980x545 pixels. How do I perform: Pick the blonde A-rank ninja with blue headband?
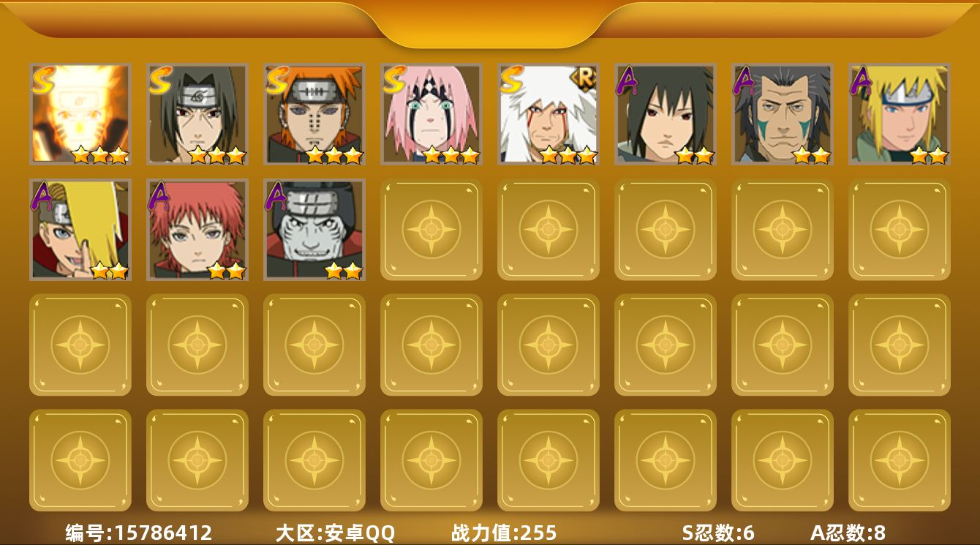point(900,113)
